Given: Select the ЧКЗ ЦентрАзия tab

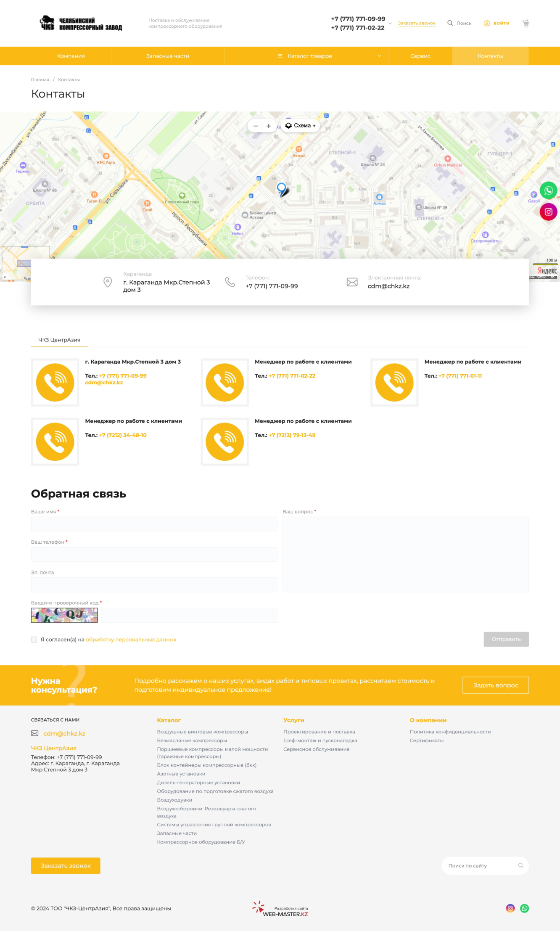Looking at the screenshot, I should [59, 340].
